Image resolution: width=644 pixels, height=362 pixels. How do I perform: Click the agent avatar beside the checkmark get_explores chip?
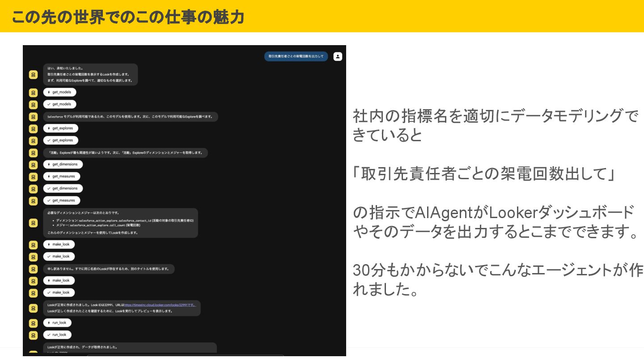coord(33,141)
